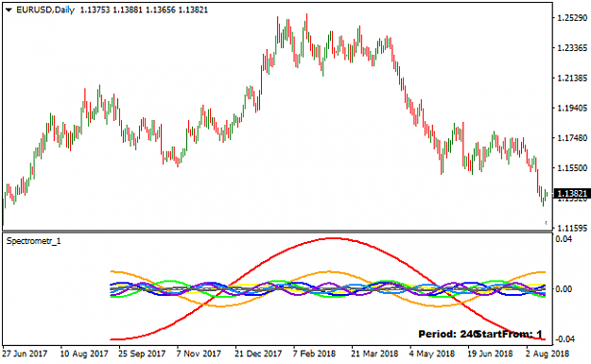Select the EURUSD,Daily chart title text

click(x=45, y=10)
